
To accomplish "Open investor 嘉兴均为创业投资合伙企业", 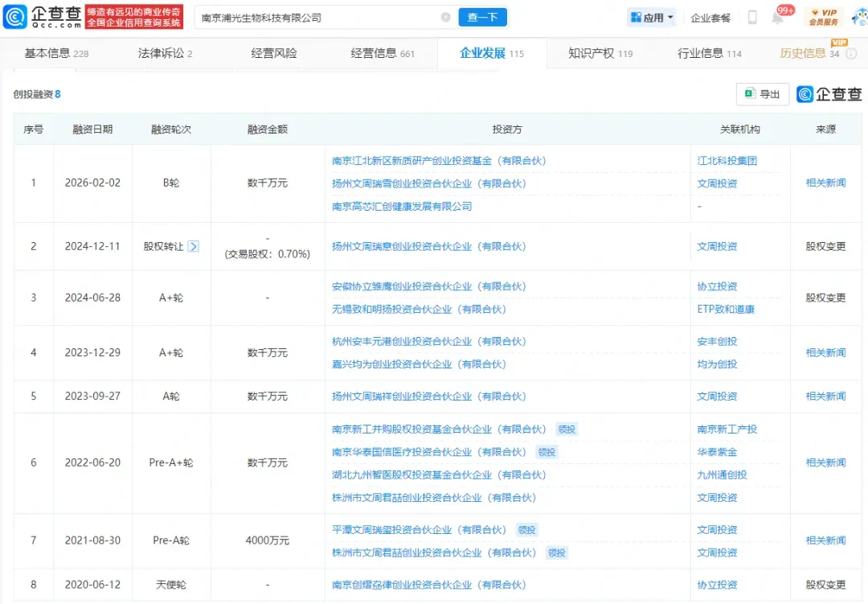I will (x=419, y=364).
